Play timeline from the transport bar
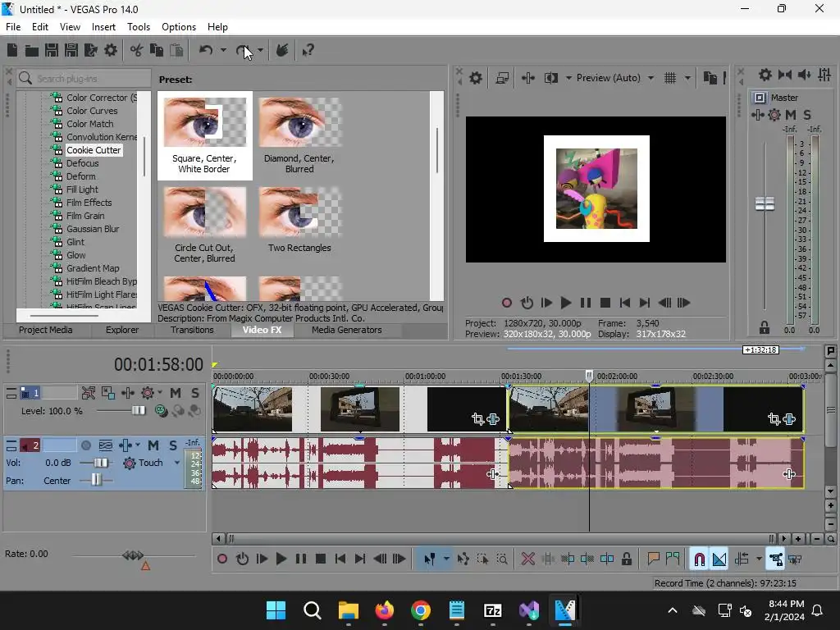 coord(281,559)
